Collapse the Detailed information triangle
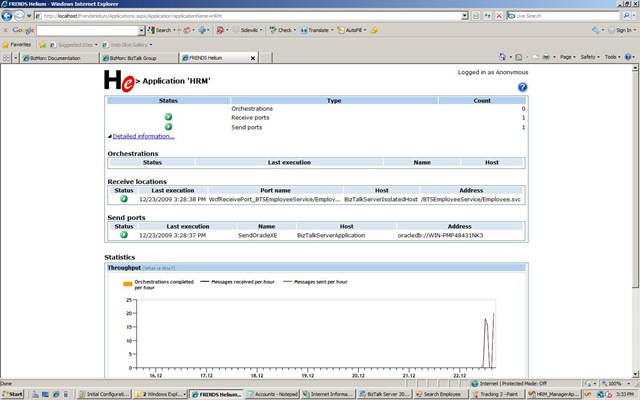The height and width of the screenshot is (400, 640). [x=109, y=136]
